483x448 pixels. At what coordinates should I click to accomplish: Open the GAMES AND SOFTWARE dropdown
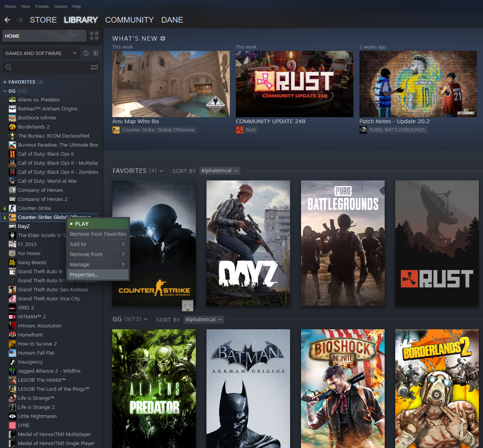[41, 53]
